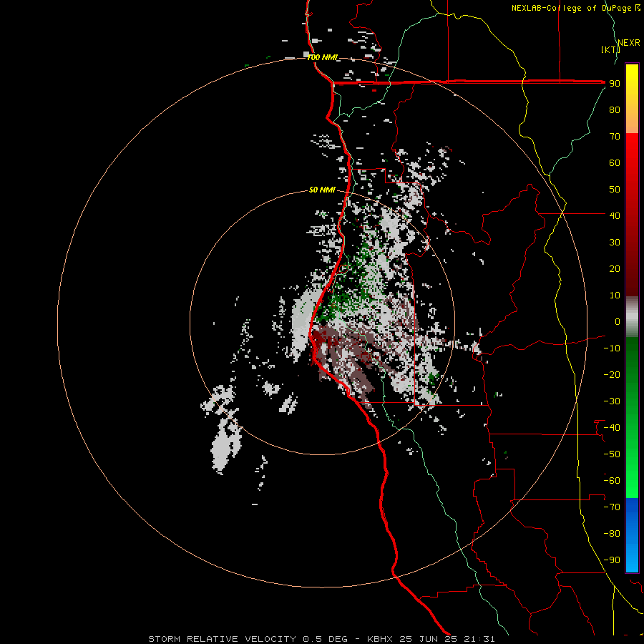The width and height of the screenshot is (644, 644).
Task: Click the NEXR label above the scale
Action: point(629,43)
